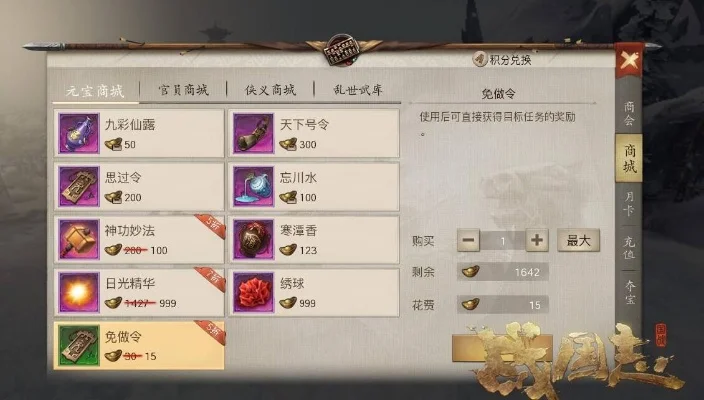
Task: Pick the 绣球 red flower ball icon
Action: coord(253,292)
